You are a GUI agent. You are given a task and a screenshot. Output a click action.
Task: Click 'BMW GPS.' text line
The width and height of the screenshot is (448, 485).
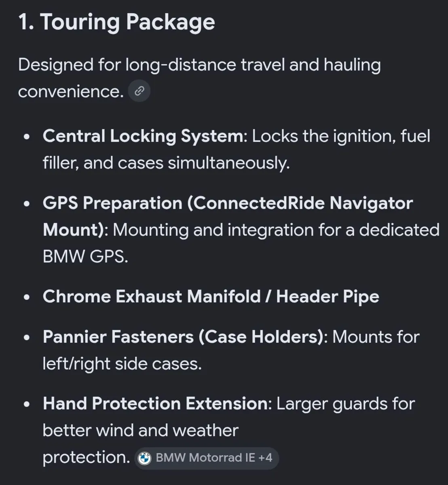click(85, 257)
